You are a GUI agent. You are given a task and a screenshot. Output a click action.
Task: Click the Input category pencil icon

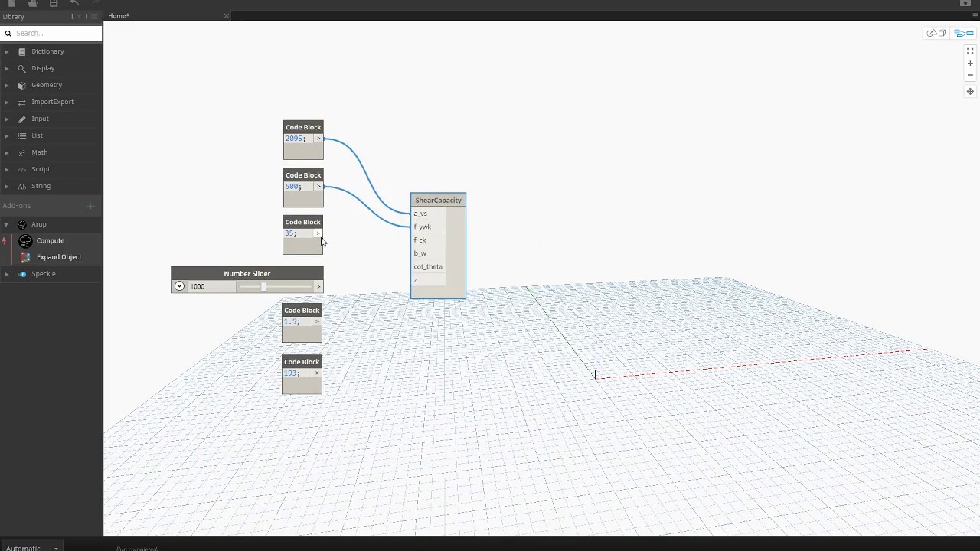pos(21,119)
